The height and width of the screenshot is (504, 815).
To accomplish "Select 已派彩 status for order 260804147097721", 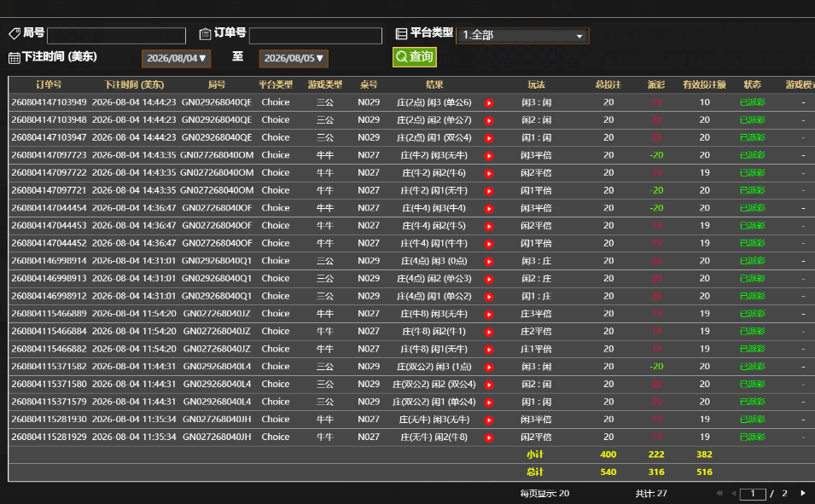I will coord(752,191).
